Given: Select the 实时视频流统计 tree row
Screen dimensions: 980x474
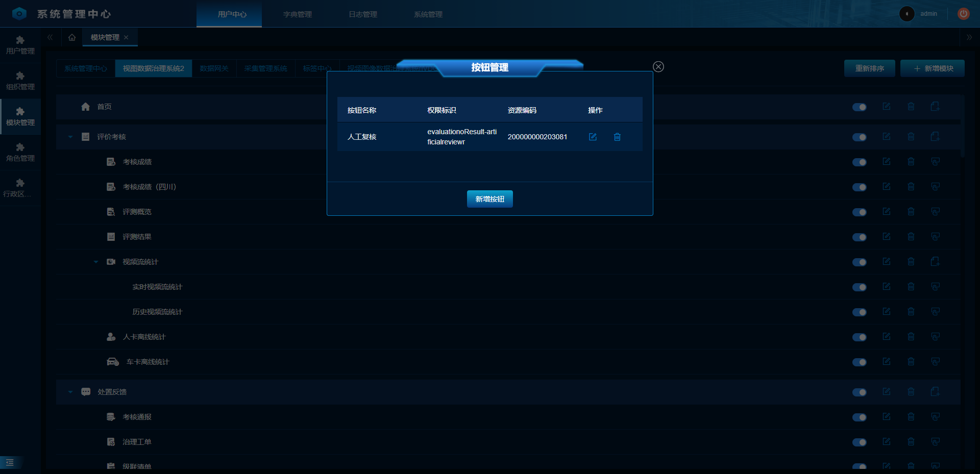Looking at the screenshot, I should (508, 287).
